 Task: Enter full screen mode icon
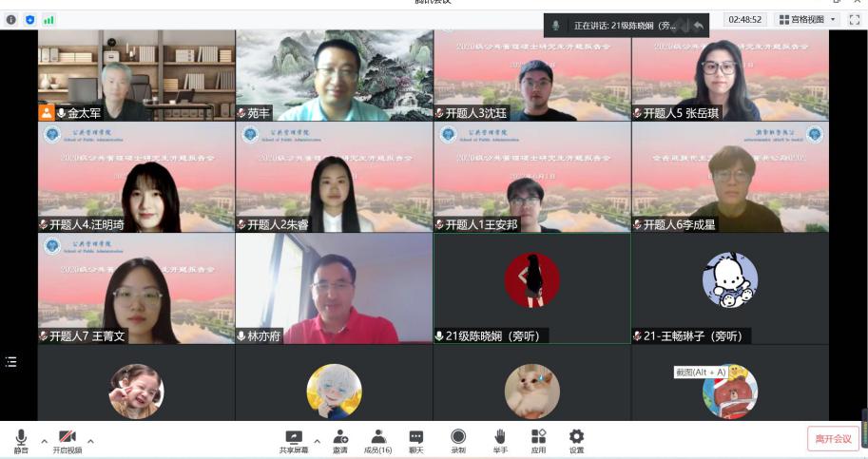[x=854, y=19]
